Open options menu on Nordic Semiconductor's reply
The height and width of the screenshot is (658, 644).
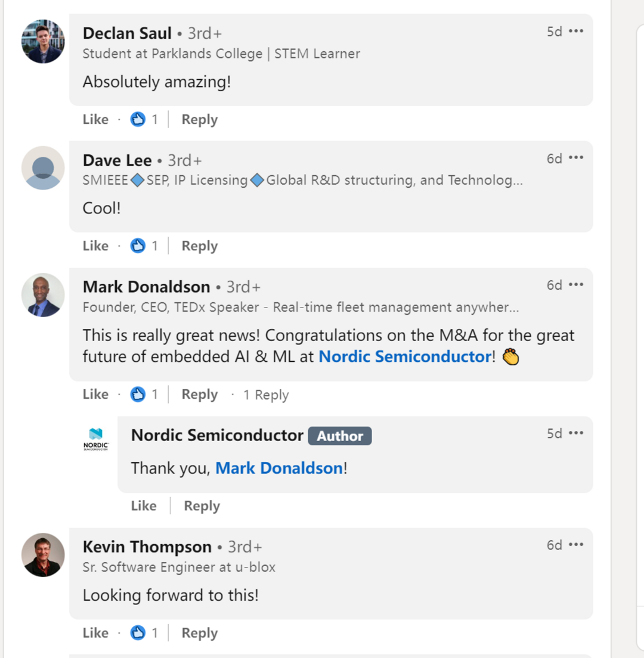[576, 434]
